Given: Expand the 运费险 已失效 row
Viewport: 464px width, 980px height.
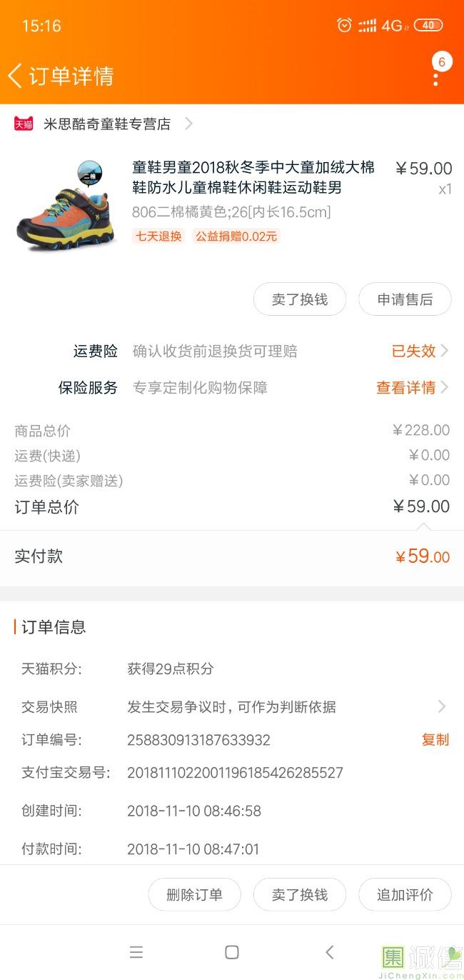Looking at the screenshot, I should (x=420, y=351).
